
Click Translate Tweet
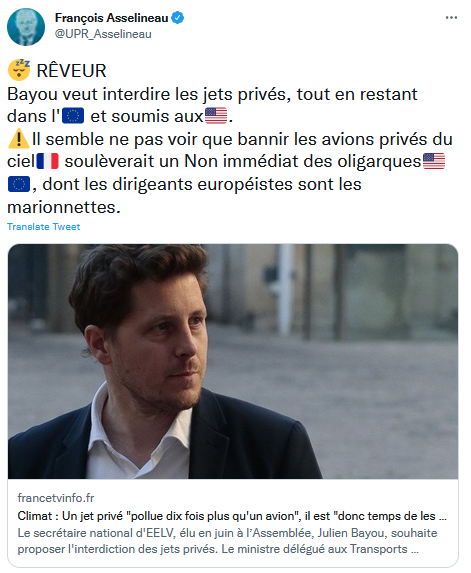(x=43, y=227)
